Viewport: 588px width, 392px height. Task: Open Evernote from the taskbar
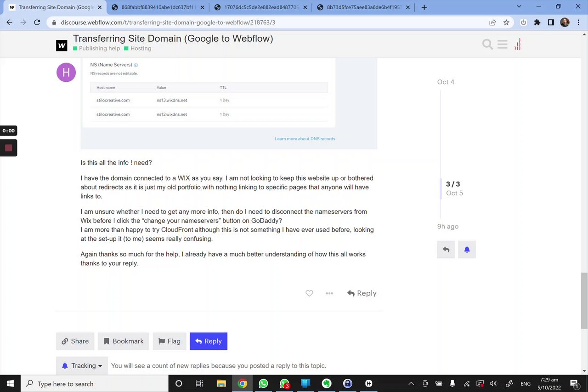(327, 383)
